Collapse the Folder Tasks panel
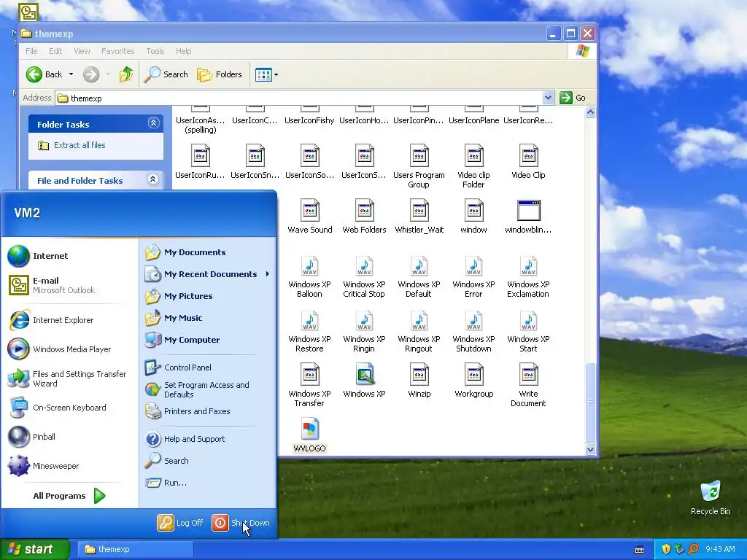Viewport: 747px width, 560px height. (x=153, y=123)
